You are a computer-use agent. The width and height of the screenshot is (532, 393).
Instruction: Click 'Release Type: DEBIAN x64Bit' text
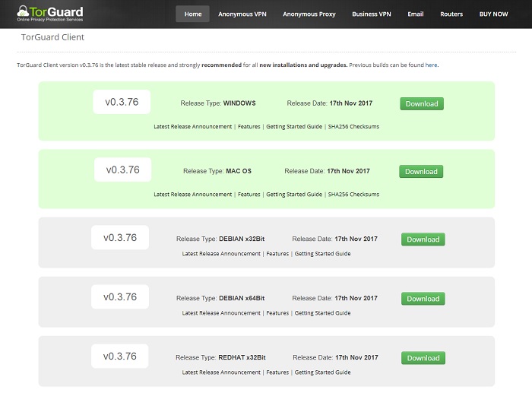[x=220, y=298]
